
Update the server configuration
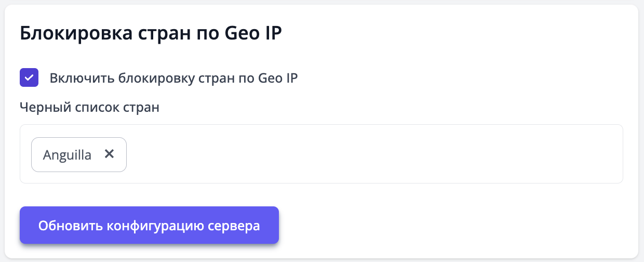(x=149, y=226)
